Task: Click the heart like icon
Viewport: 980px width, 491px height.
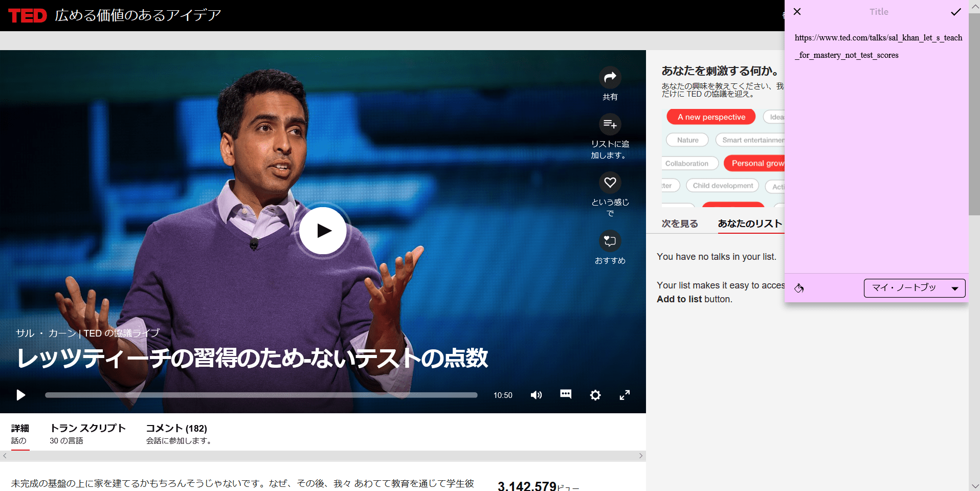Action: tap(610, 183)
